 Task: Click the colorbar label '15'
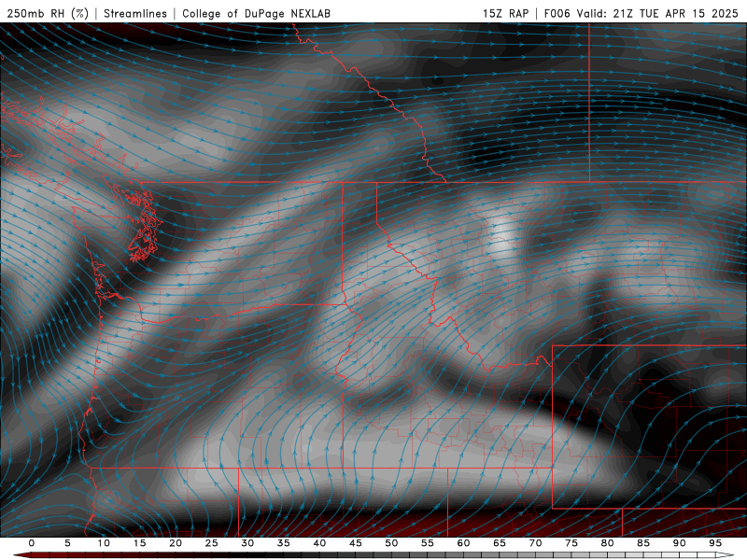[x=139, y=543]
